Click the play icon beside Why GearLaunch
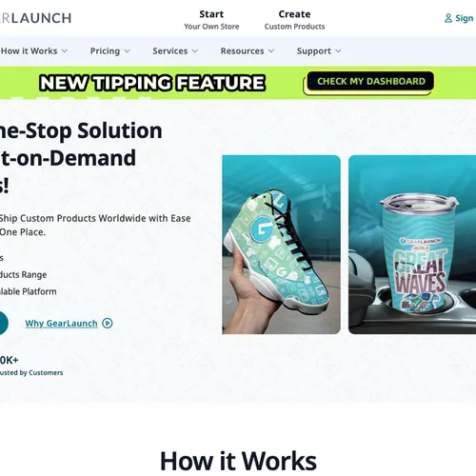 click(108, 323)
